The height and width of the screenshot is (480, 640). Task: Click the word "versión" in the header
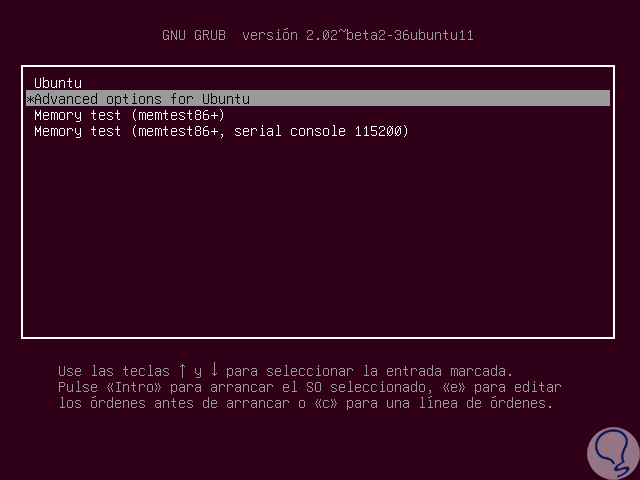coord(268,35)
